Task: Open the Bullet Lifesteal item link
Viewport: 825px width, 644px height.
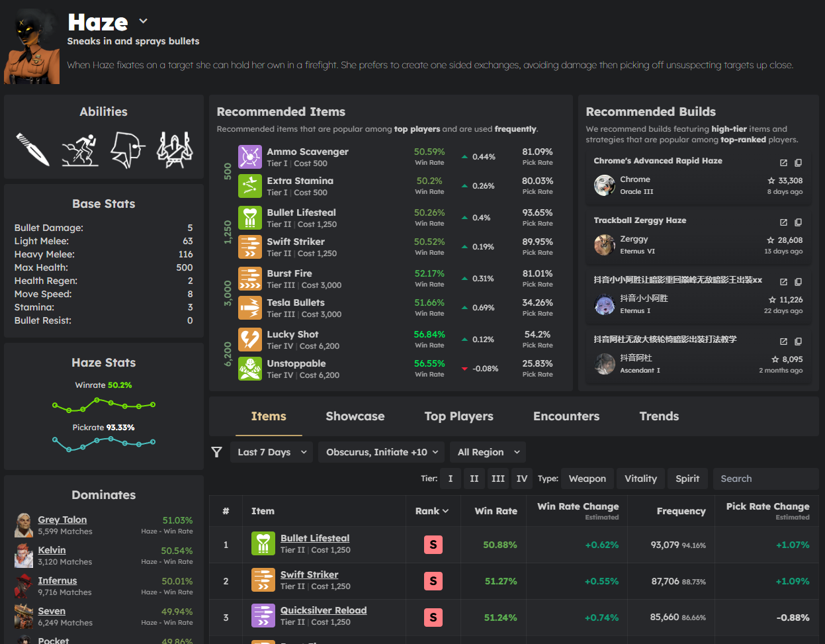Action: click(314, 538)
